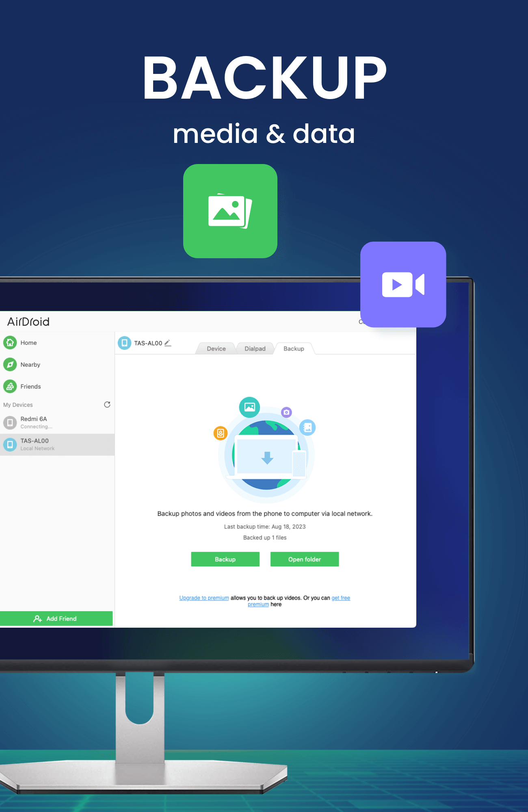Click the TAS-AL00 header device icon
This screenshot has width=528, height=812.
pyautogui.click(x=125, y=343)
